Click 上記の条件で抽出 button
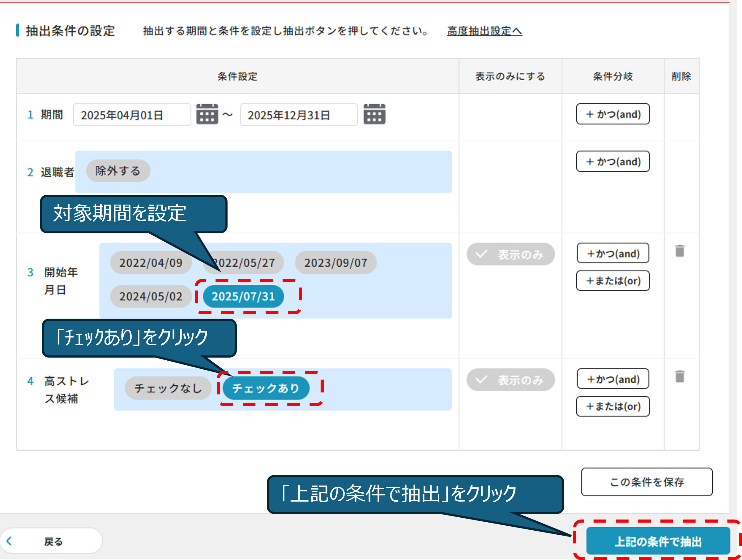The height and width of the screenshot is (560, 742). 658,541
